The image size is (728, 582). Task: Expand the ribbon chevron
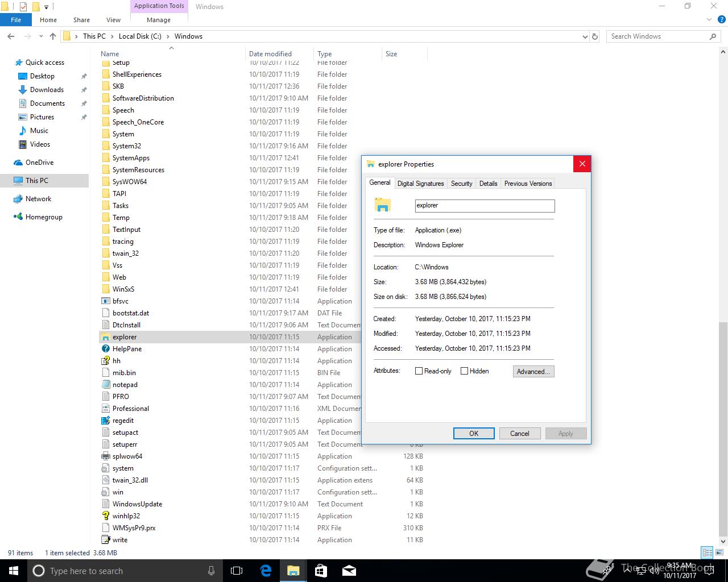click(709, 20)
